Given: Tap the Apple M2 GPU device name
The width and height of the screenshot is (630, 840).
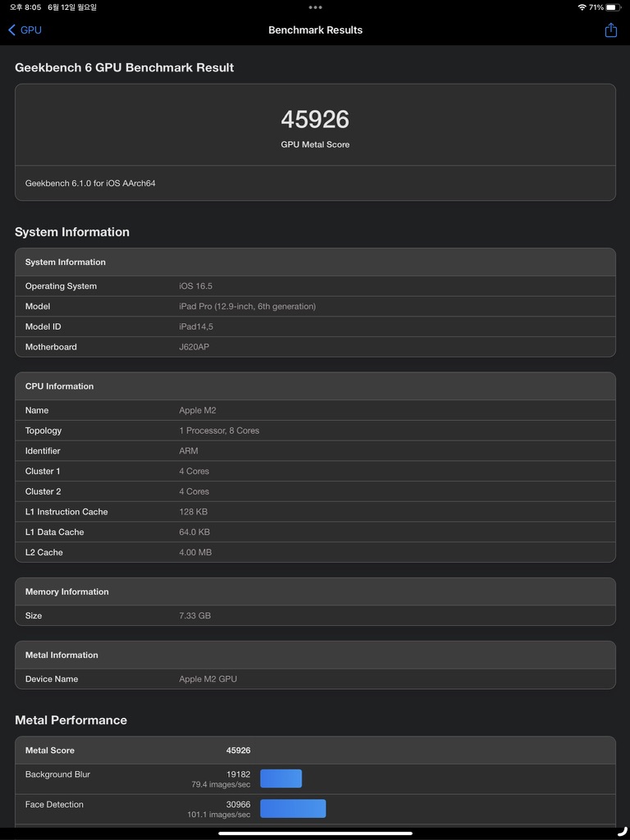Looking at the screenshot, I should [x=208, y=679].
